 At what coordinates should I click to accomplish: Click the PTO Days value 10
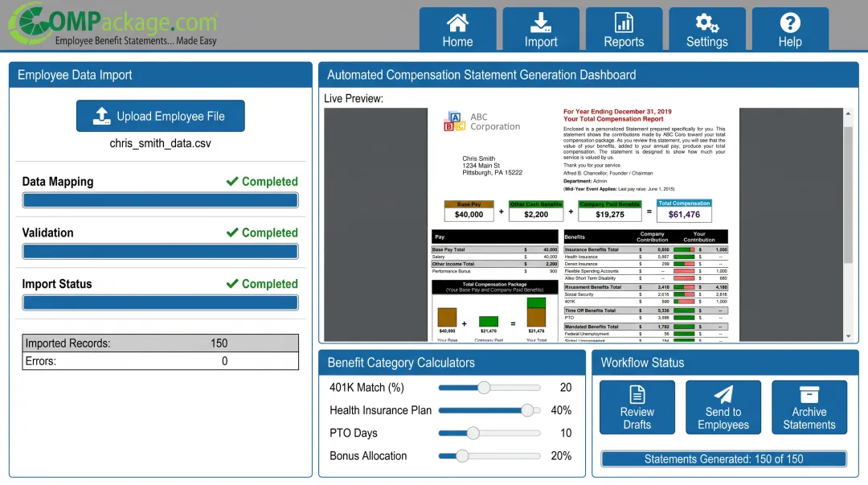click(x=565, y=433)
